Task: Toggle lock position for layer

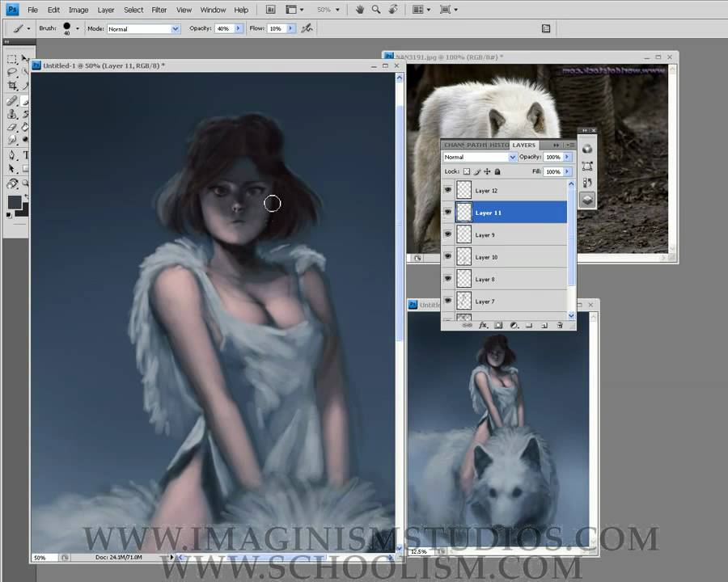Action: click(x=487, y=171)
